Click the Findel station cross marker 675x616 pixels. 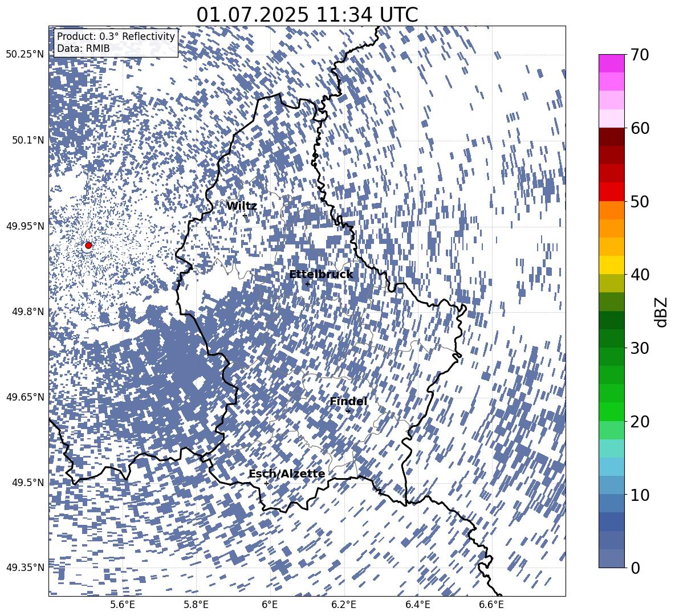[348, 411]
